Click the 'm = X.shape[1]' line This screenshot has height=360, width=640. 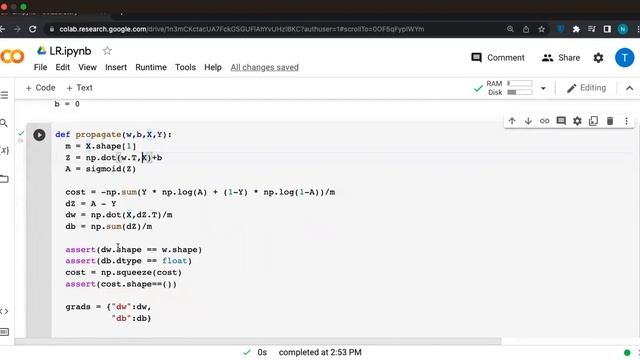coord(100,146)
